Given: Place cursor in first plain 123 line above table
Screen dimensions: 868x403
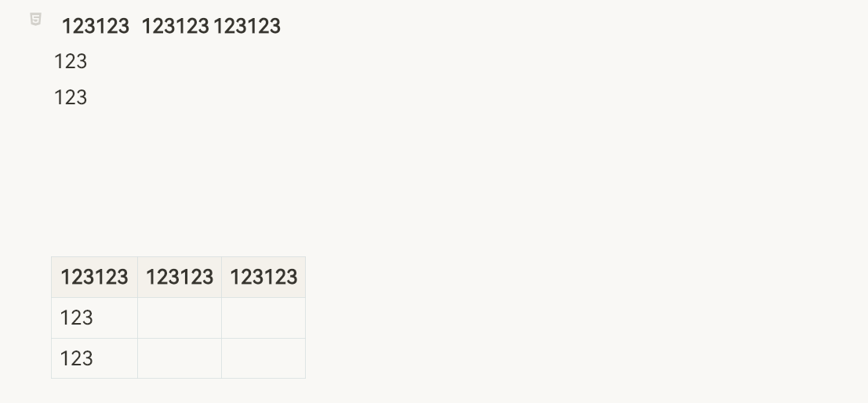Looking at the screenshot, I should (x=71, y=62).
